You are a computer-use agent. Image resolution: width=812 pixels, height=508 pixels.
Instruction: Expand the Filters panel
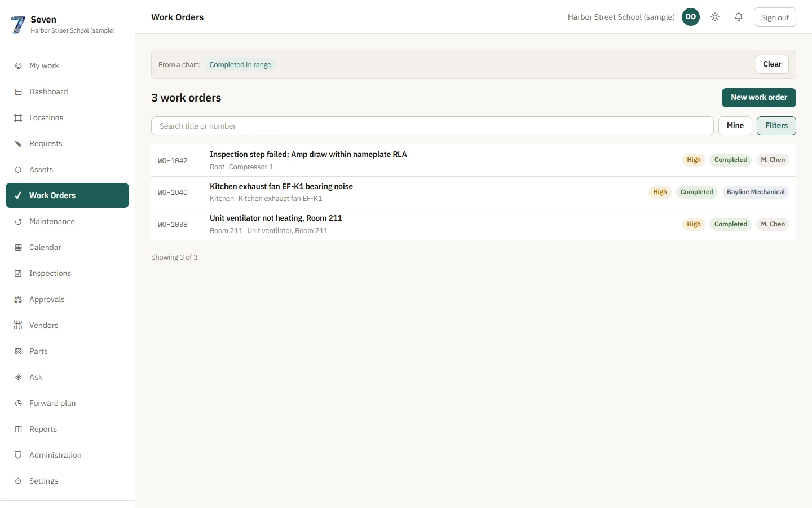pyautogui.click(x=776, y=126)
